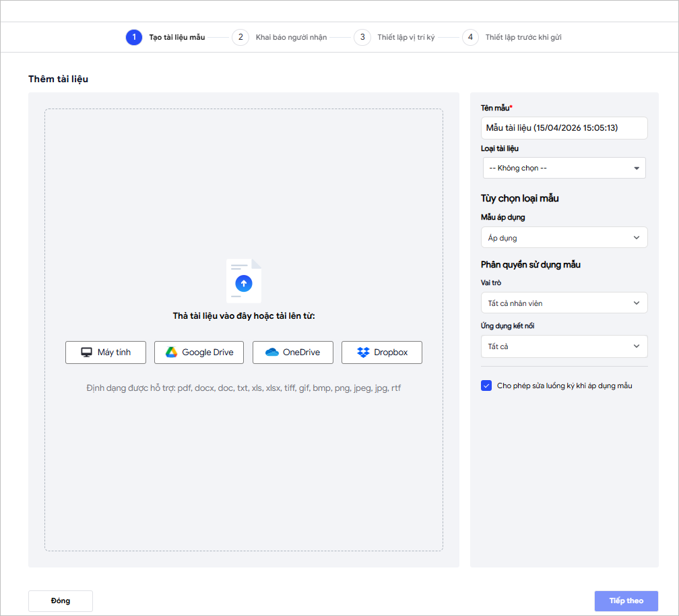The width and height of the screenshot is (679, 616).
Task: Click the OneDrive cloud icon
Action: tap(272, 352)
